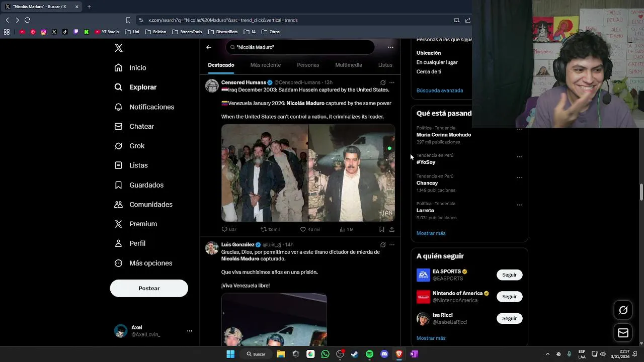Viewport: 644px width, 362px height.
Task: Share the Censored Humans post
Action: [392, 229]
